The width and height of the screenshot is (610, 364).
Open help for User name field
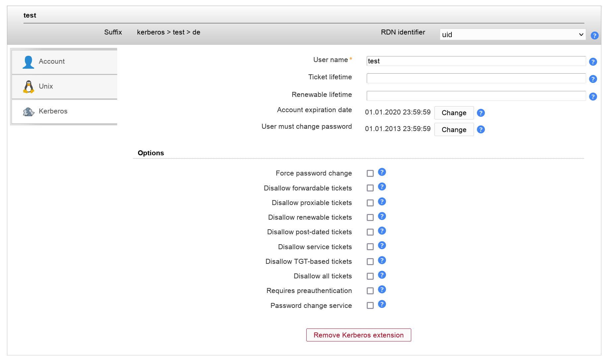click(593, 62)
